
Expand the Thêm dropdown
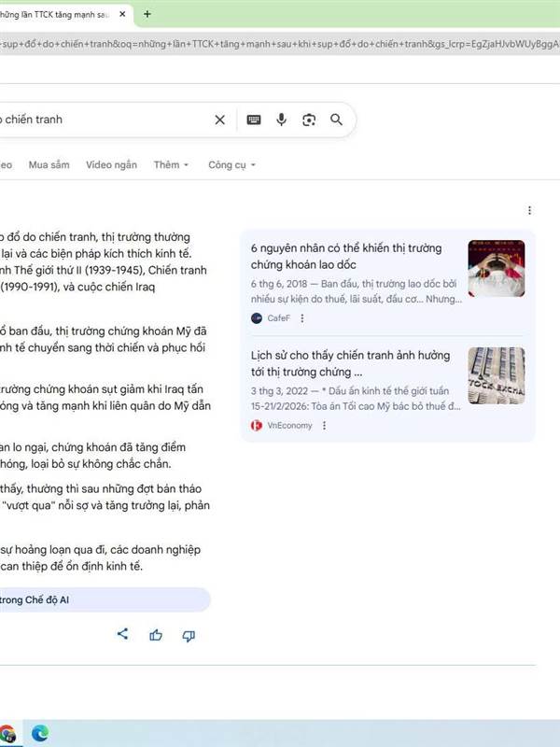click(172, 165)
